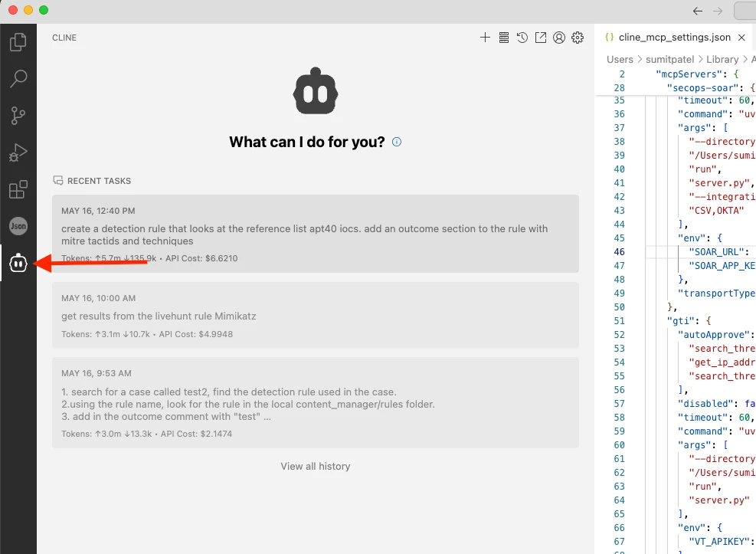Click sumitpatel breadcrumb segment
This screenshot has height=554, width=756.
[669, 59]
